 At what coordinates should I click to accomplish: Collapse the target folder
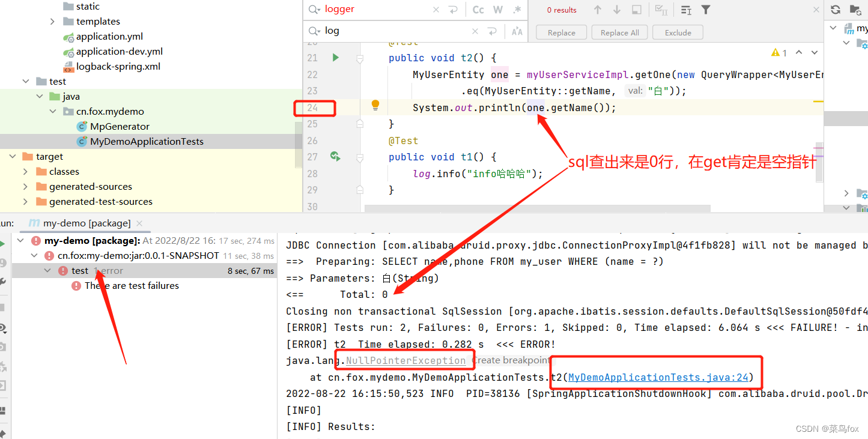click(x=12, y=157)
